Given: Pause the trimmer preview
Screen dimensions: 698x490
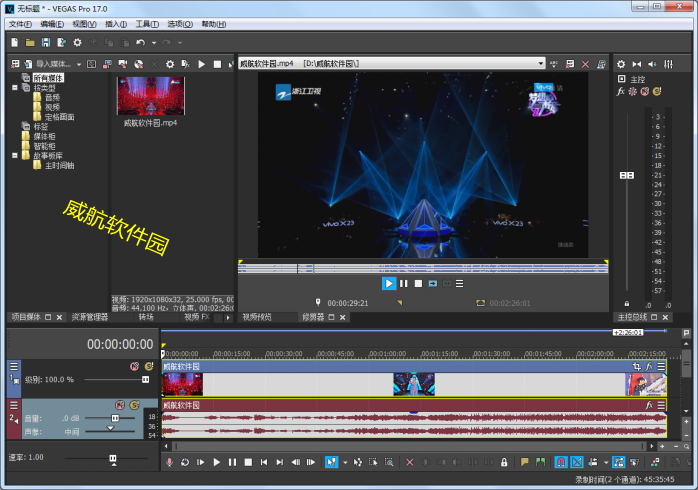Looking at the screenshot, I should [x=404, y=283].
